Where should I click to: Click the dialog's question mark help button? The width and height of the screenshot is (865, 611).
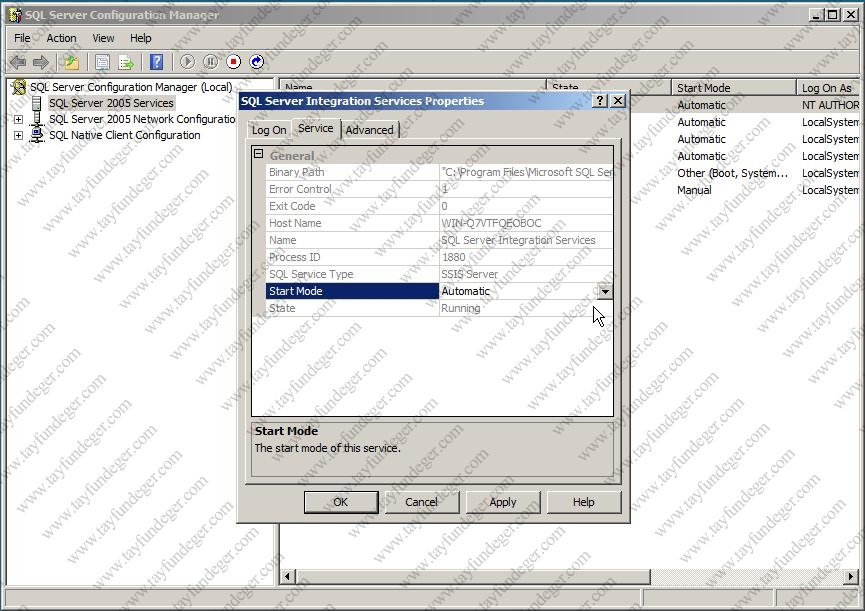(600, 101)
